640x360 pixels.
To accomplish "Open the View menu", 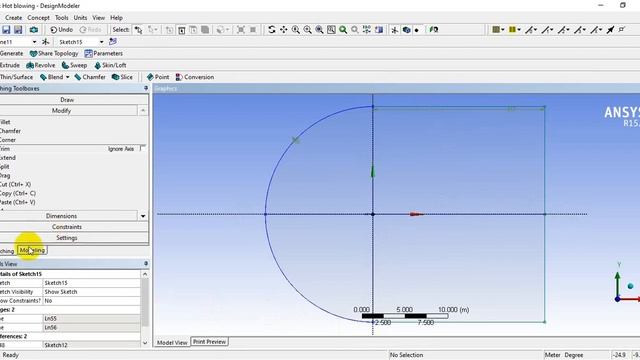I will [x=98, y=18].
